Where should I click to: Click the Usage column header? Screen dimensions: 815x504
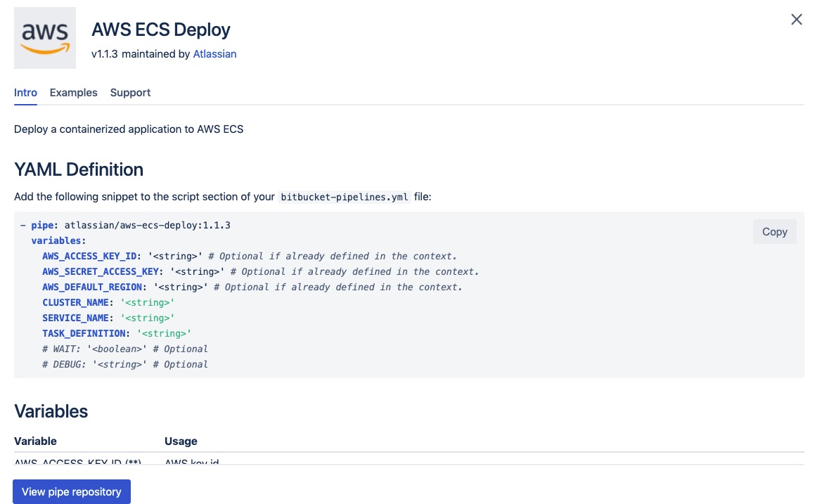coord(181,441)
